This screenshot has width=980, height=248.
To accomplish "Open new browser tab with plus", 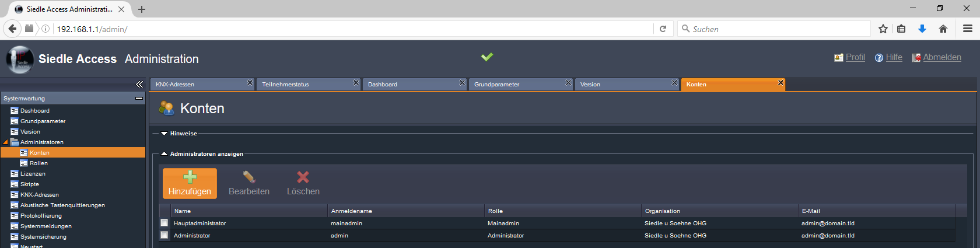I will coord(142,9).
